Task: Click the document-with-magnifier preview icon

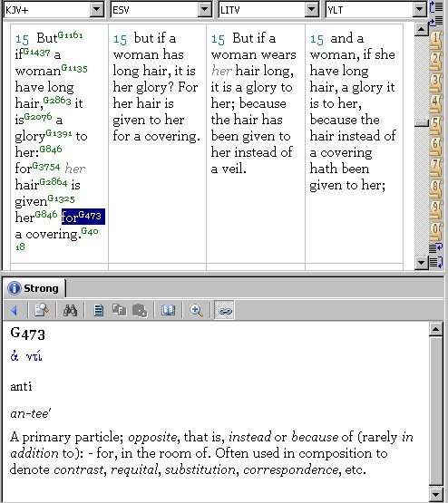Action: (x=42, y=310)
